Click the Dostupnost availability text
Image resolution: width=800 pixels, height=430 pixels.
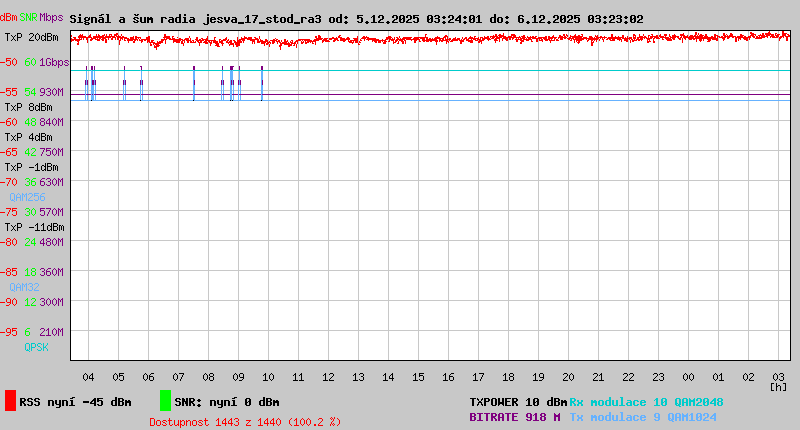(x=244, y=422)
